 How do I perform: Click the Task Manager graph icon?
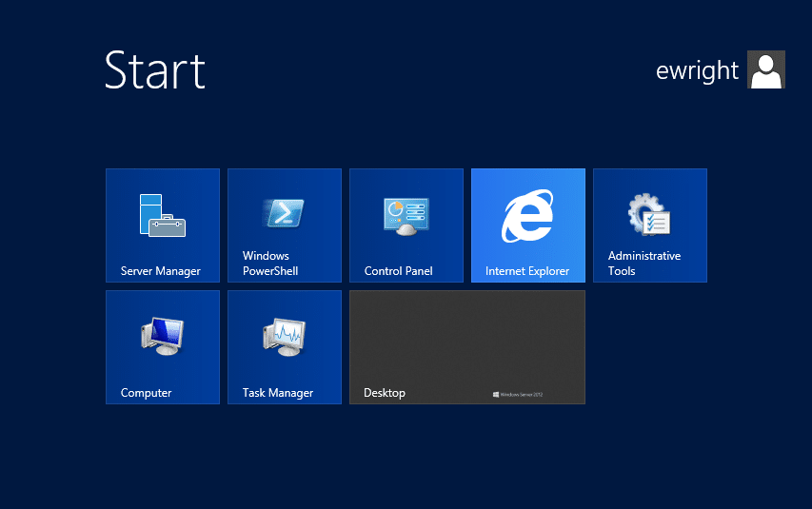[x=284, y=337]
